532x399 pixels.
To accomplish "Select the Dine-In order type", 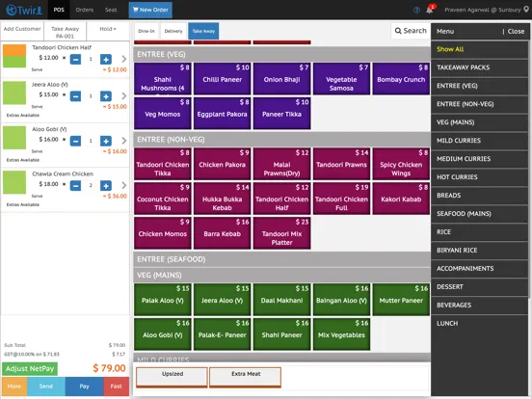I will coord(146,31).
